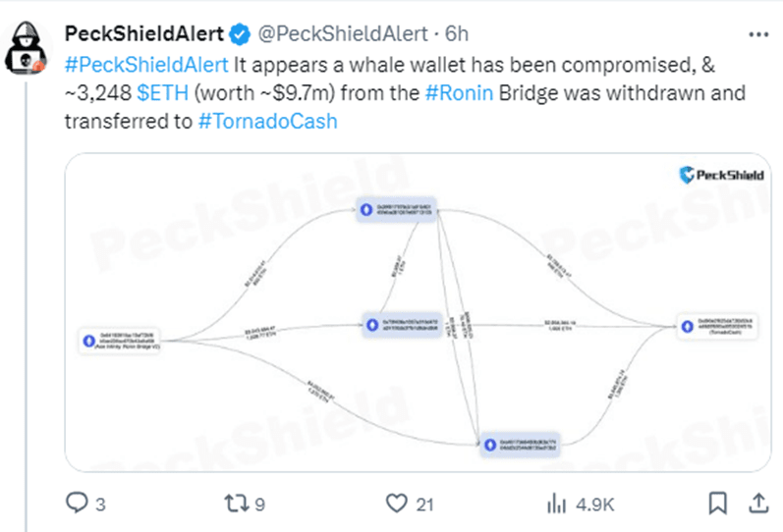Like the PeckShieldAlert tweet

point(398,504)
